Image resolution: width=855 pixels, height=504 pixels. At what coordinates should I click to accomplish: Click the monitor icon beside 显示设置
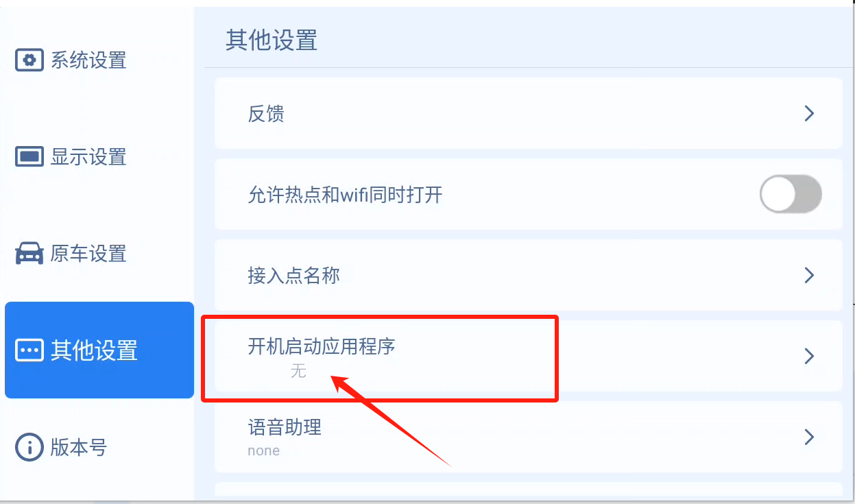(29, 157)
